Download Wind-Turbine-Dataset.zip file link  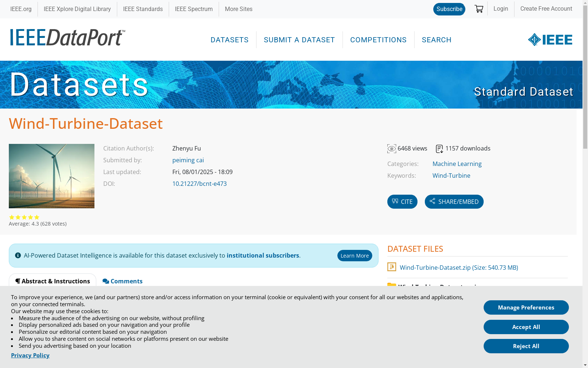(x=459, y=268)
